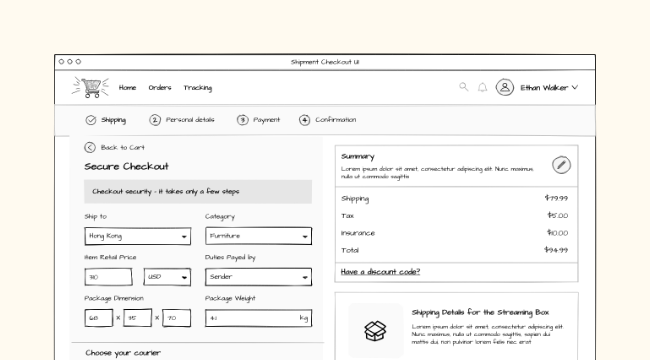The width and height of the screenshot is (650, 360).
Task: Click Shipping Details for the Streaming Box heading
Action: [x=480, y=312]
